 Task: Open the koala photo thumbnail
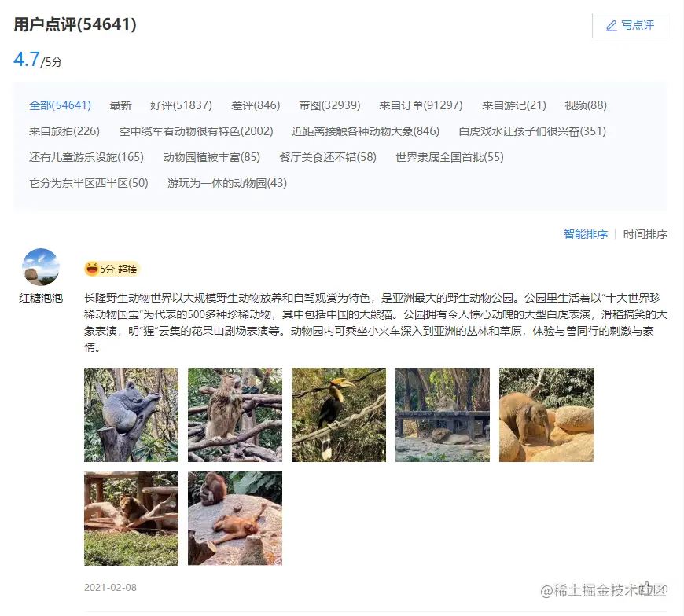pyautogui.click(x=131, y=415)
